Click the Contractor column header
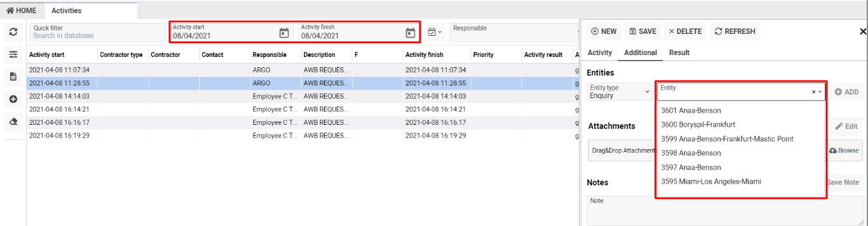This screenshot has height=226, width=868. (x=165, y=55)
